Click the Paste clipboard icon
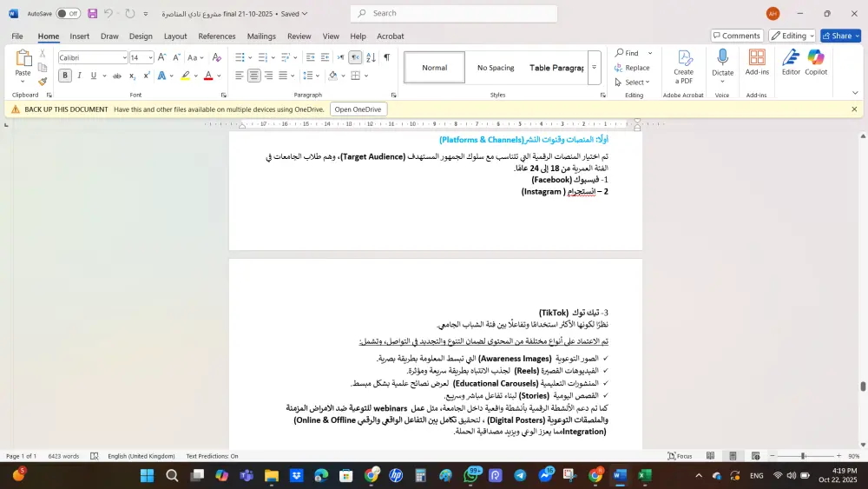The image size is (868, 489). (x=23, y=59)
